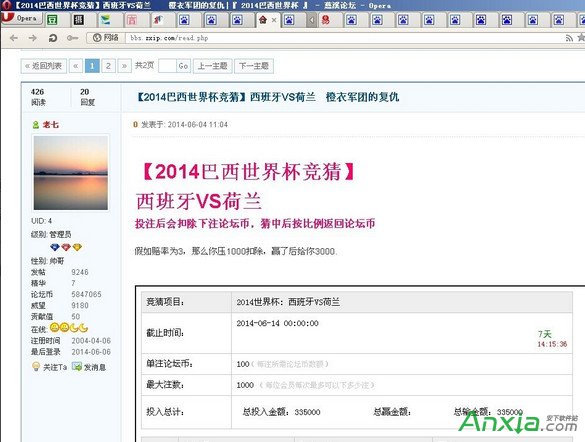Click the orange floor marker beside 发表于

pos(135,125)
